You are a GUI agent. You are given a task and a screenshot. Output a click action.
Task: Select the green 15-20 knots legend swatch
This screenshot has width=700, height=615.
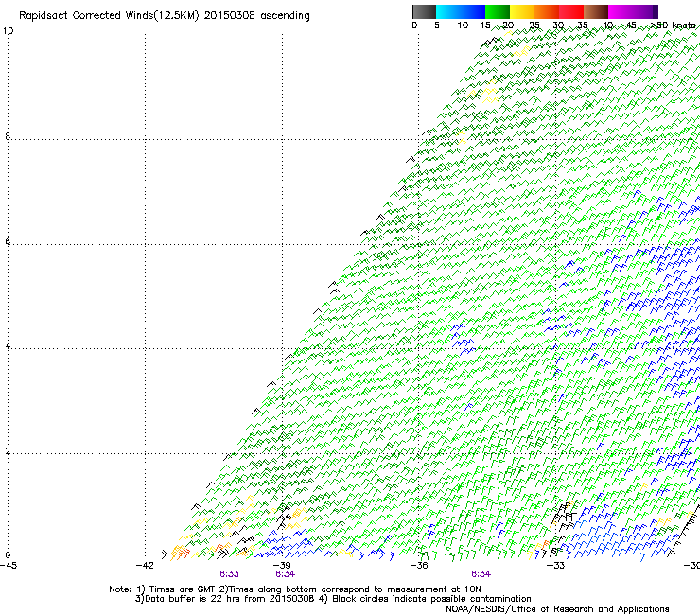click(x=498, y=11)
